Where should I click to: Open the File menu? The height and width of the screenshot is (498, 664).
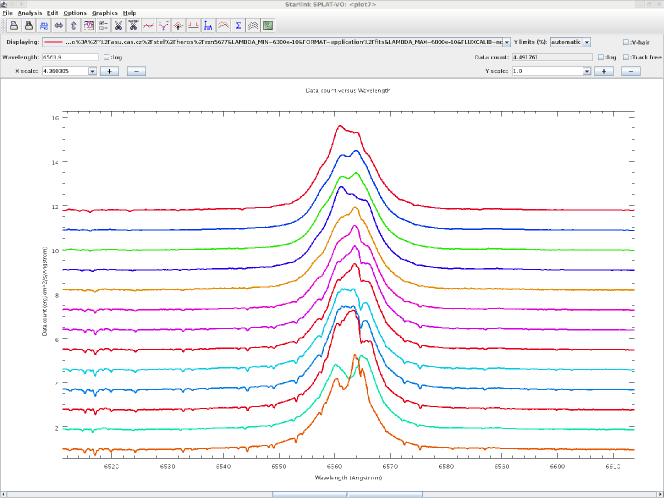point(7,13)
